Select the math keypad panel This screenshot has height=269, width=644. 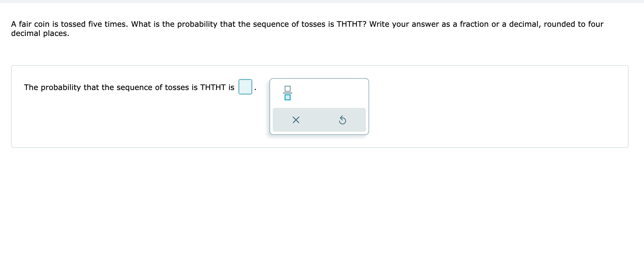(x=319, y=107)
